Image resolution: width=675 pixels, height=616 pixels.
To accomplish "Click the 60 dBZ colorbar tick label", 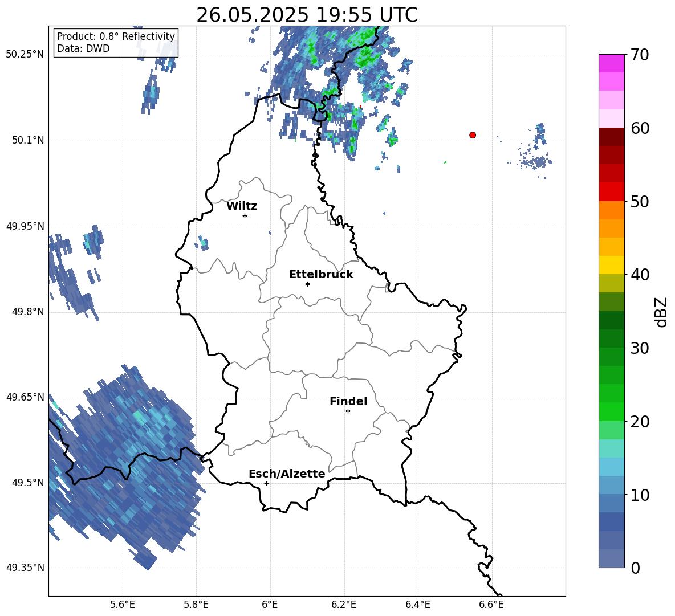I will tap(640, 128).
